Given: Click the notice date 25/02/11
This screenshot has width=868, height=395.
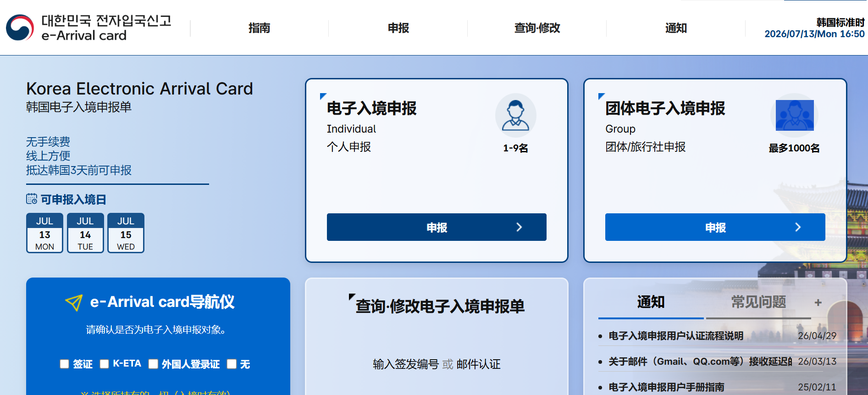Looking at the screenshot, I should coord(817,387).
